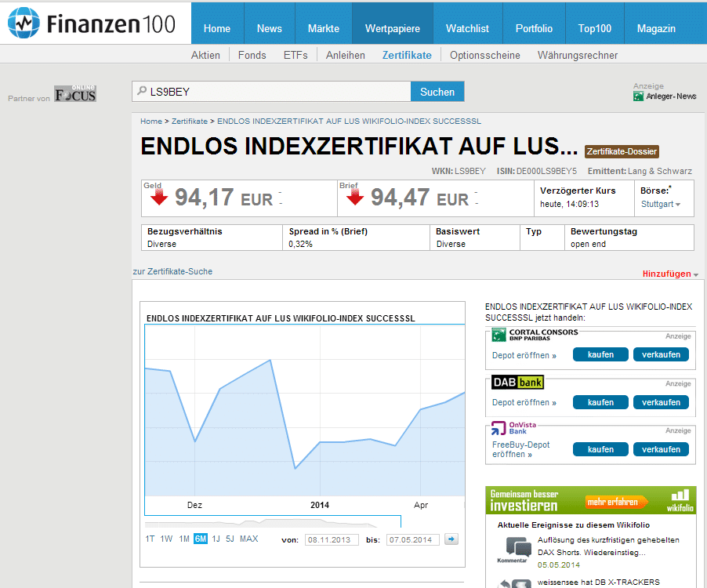This screenshot has height=588, width=707.
Task: Click the Anleger-News icon
Action: coord(639,96)
